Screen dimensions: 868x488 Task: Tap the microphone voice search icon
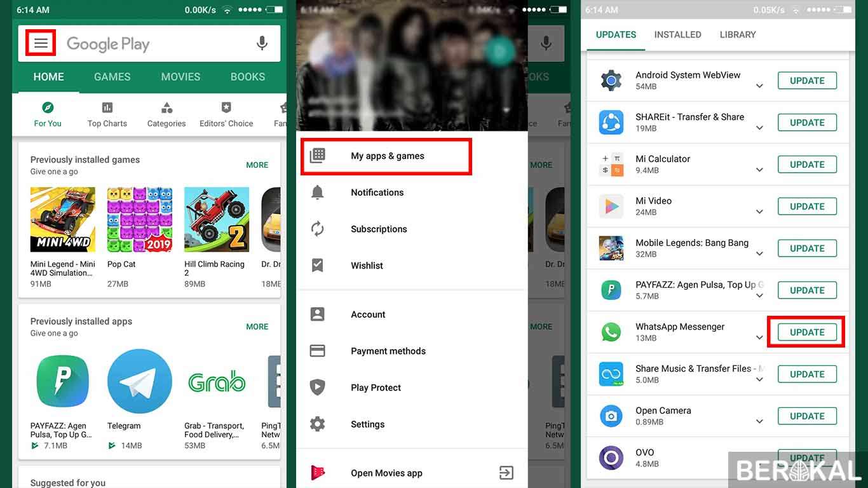(262, 43)
